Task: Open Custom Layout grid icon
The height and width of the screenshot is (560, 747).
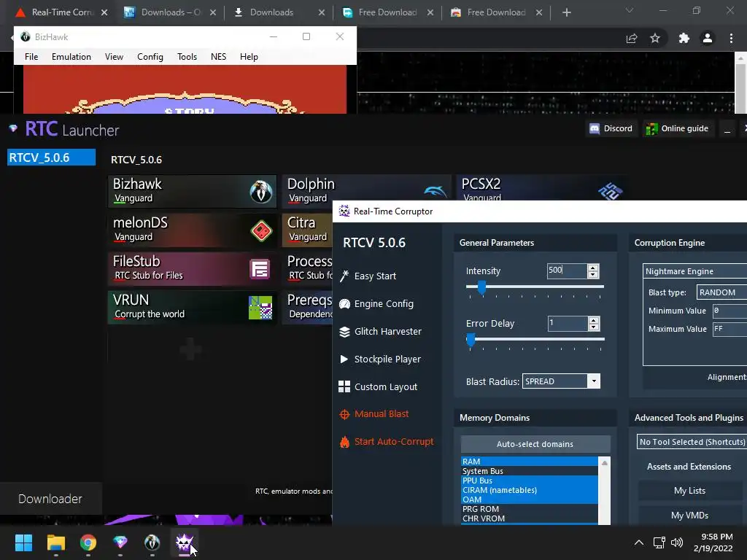Action: [x=344, y=386]
